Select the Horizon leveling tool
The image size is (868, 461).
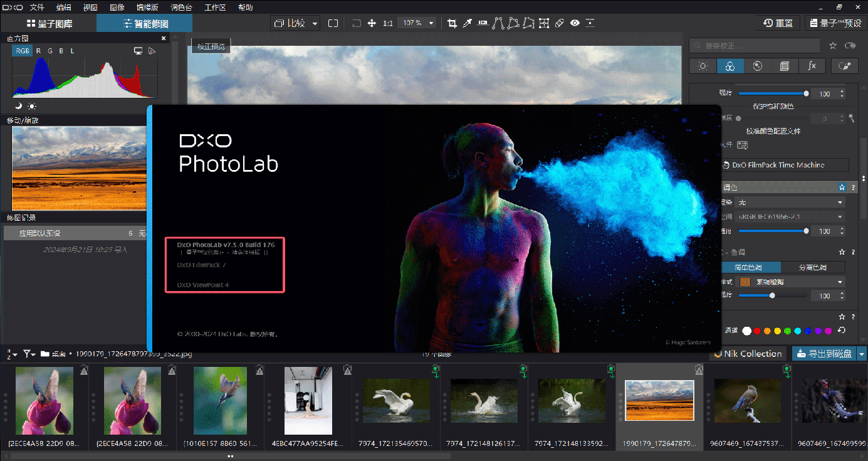pos(483,23)
